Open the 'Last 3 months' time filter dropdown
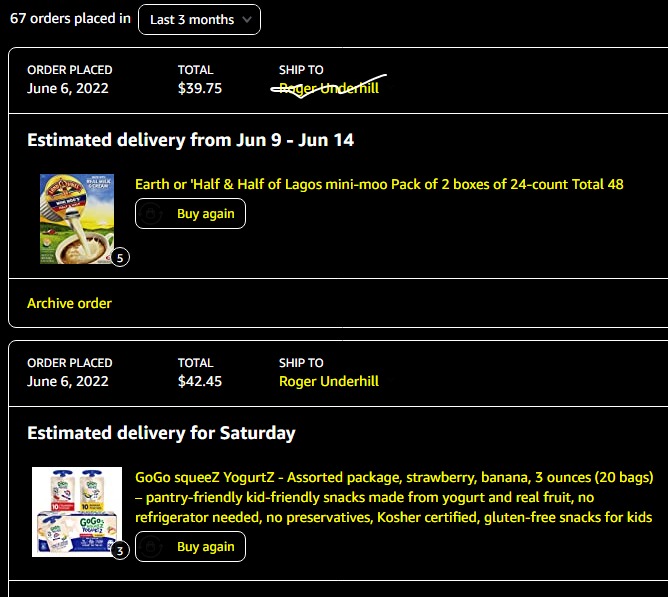 [199, 19]
